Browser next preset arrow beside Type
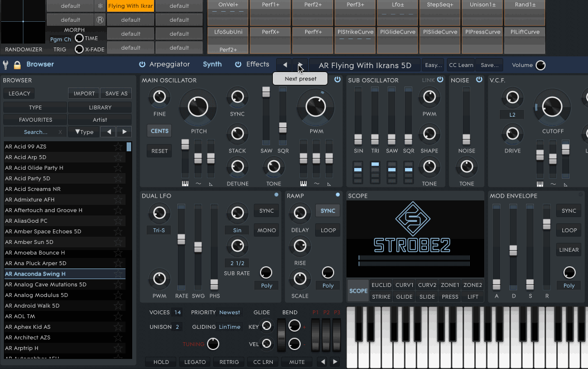Viewport: 588px width, 369px height. coord(124,132)
